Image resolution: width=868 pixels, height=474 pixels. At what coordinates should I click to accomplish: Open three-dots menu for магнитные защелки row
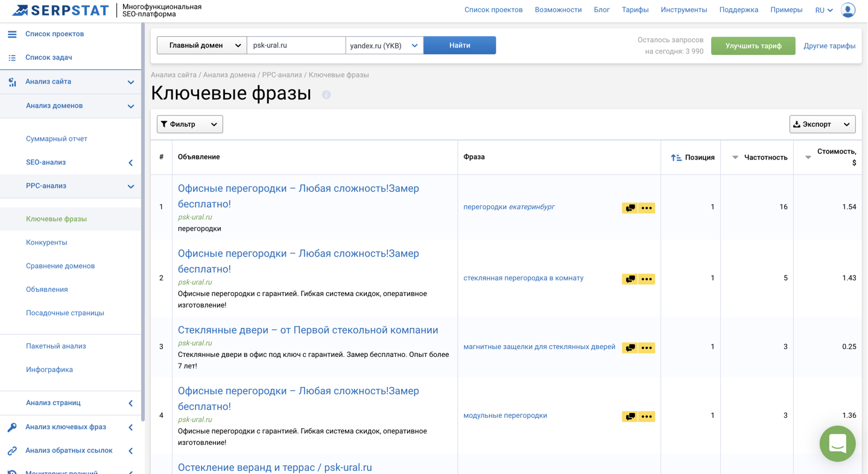(647, 348)
